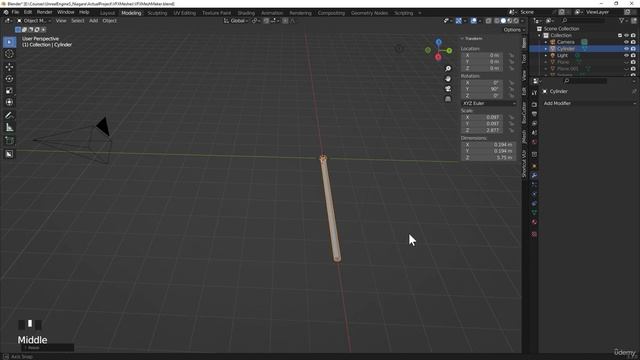Select the Annotate tool

9,116
